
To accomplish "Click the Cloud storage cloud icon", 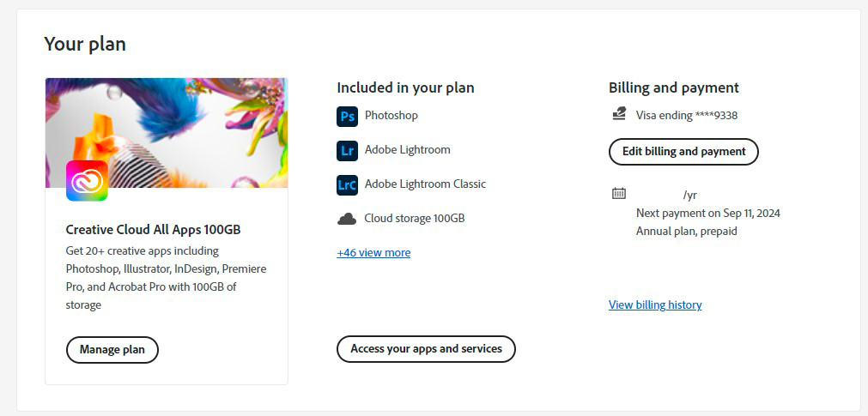I will pos(347,219).
